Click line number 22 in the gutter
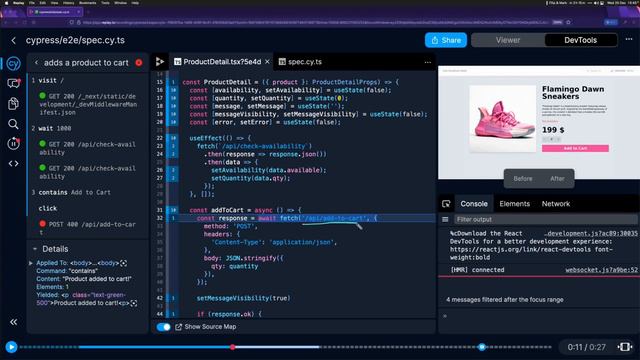This screenshot has height=360, width=640. [160, 138]
